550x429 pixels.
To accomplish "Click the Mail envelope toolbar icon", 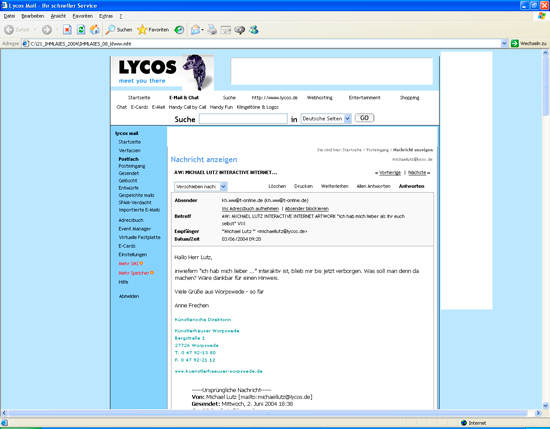I will pyautogui.click(x=196, y=30).
